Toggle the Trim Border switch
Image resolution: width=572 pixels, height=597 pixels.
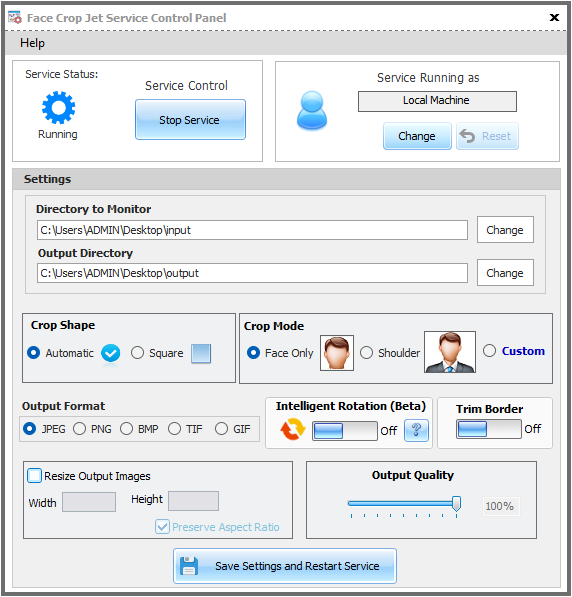[x=489, y=429]
